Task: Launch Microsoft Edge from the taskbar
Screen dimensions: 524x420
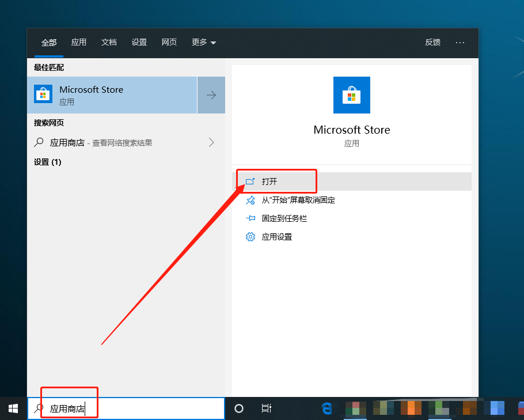Action: tap(326, 408)
